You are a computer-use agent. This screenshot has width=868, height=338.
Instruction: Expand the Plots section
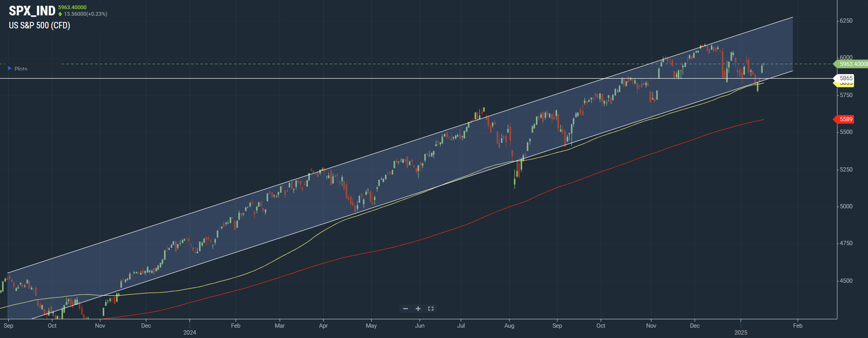point(18,69)
